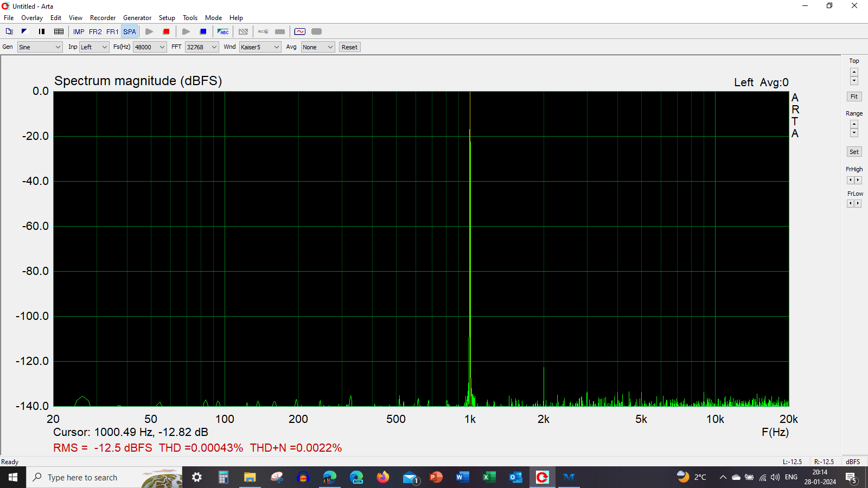Open Word from the taskbar
This screenshot has width=868, height=488.
click(x=463, y=477)
